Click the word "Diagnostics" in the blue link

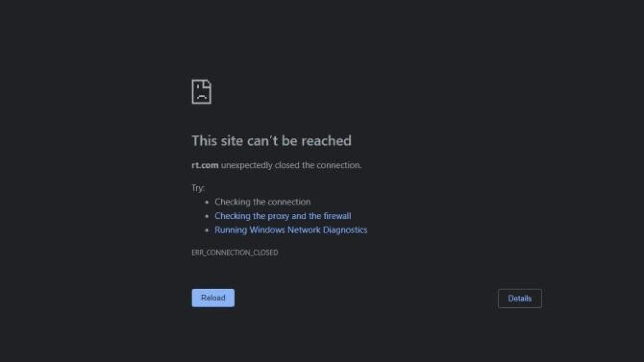343,230
